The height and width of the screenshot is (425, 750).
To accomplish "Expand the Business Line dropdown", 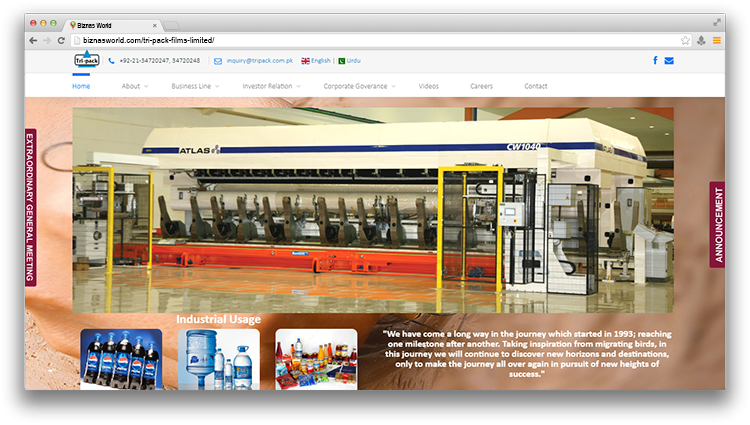I will [194, 86].
